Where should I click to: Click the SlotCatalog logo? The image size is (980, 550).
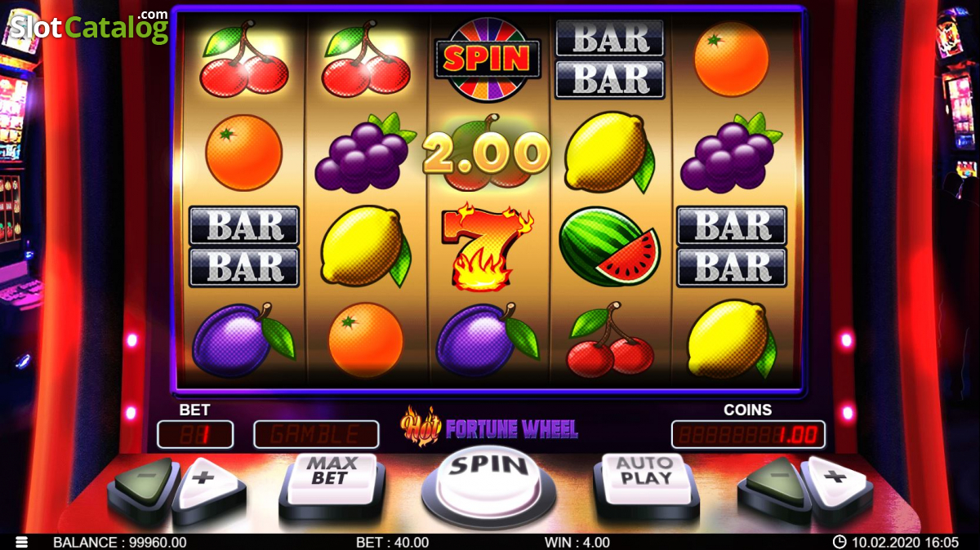(89, 27)
